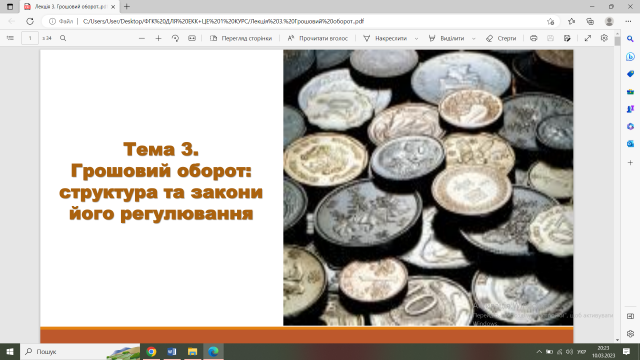Add this page to favorites
This screenshot has height=360, width=640.
(551, 21)
